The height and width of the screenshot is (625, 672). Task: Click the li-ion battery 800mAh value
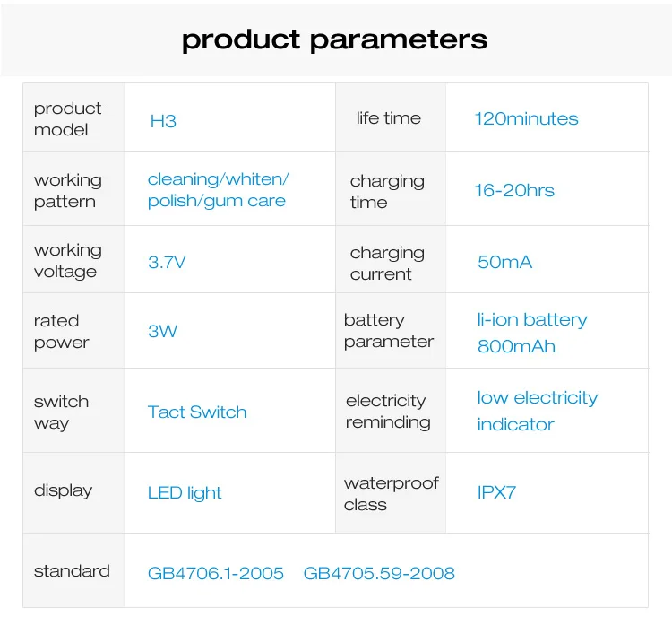click(x=531, y=333)
